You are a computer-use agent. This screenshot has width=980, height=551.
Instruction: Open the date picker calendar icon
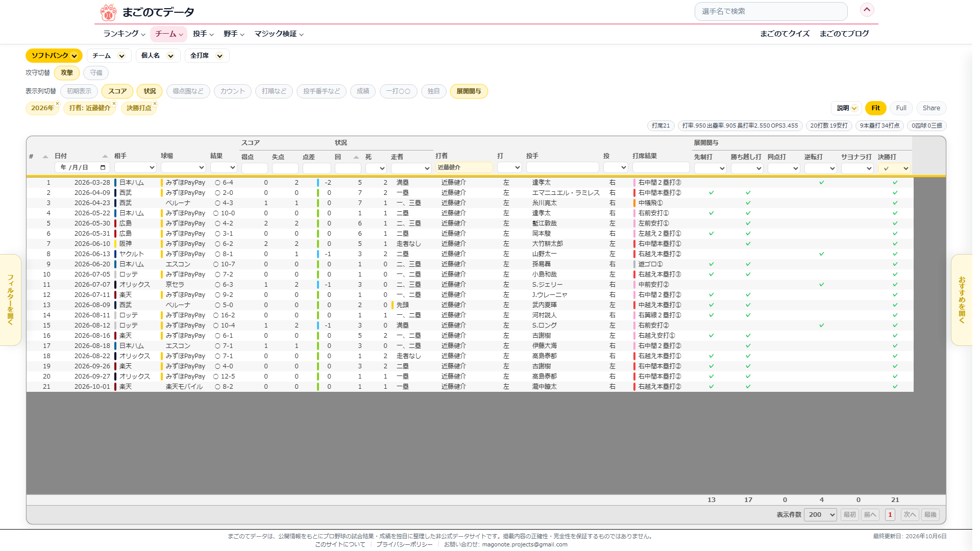point(103,168)
